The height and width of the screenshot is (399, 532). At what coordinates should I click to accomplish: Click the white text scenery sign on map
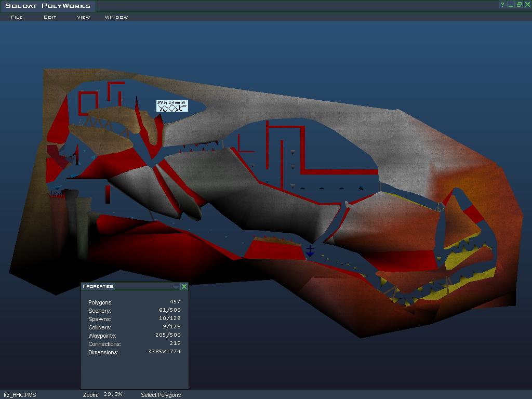click(x=171, y=105)
